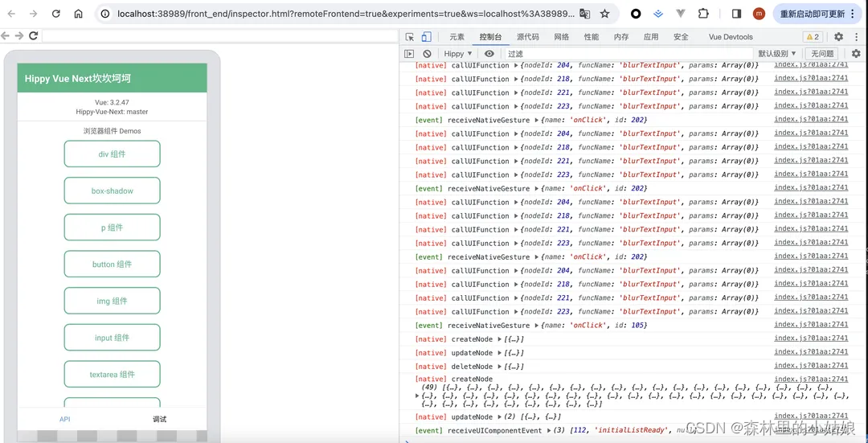Toggle device toolbar in DevTools
The height and width of the screenshot is (443, 868).
tap(426, 37)
